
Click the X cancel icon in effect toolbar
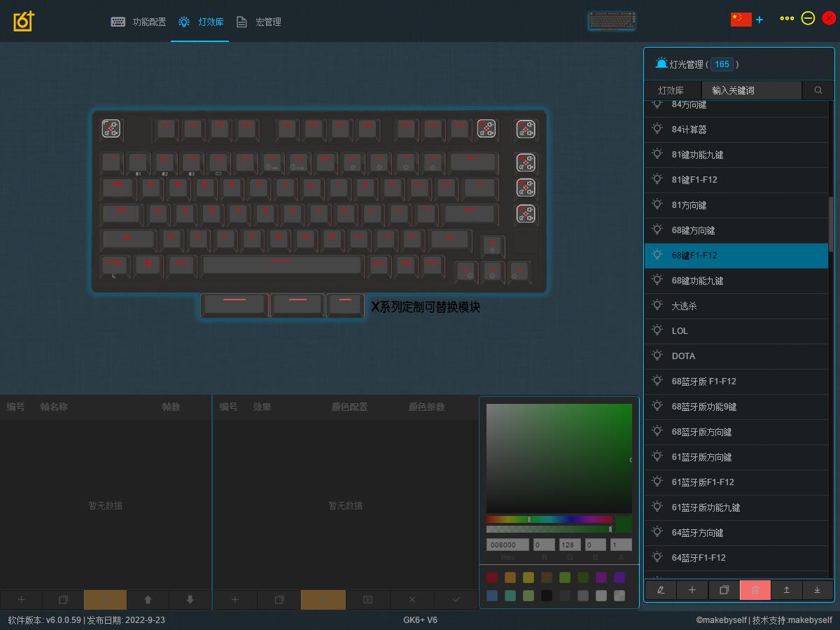click(x=412, y=600)
